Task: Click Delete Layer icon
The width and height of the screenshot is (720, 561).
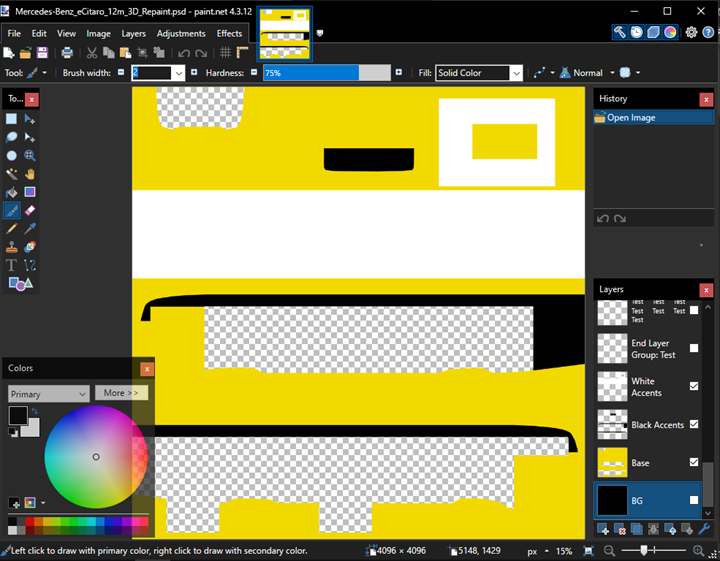Action: click(x=619, y=529)
